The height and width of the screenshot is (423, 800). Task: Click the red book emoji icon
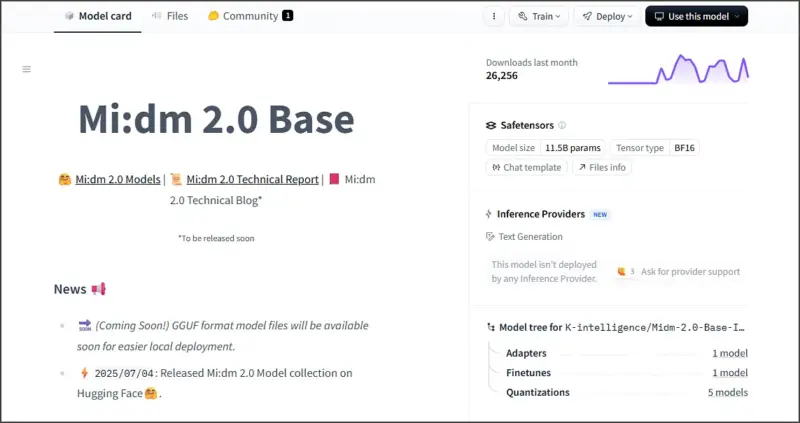(x=334, y=179)
